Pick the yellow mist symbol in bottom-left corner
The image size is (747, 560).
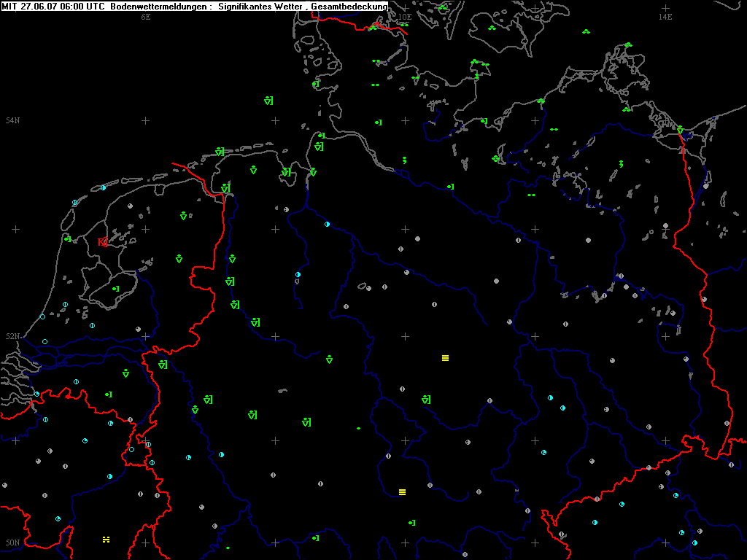[107, 540]
